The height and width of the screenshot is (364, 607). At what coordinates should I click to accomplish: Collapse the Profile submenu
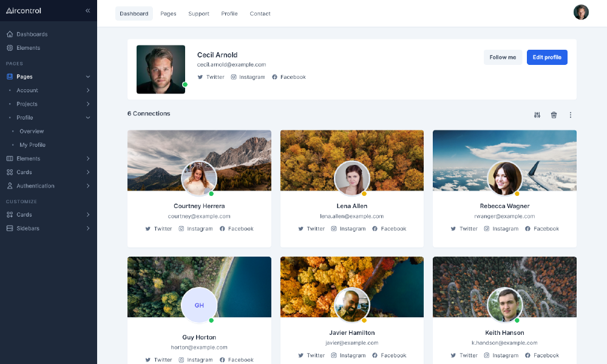89,117
